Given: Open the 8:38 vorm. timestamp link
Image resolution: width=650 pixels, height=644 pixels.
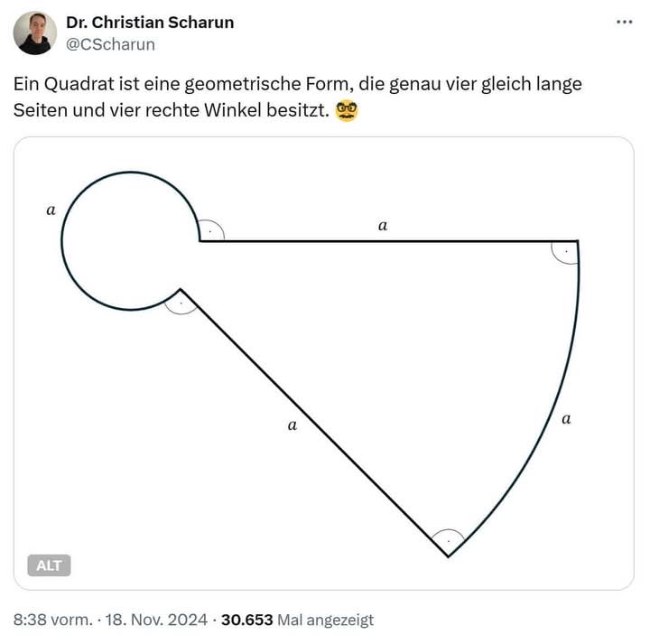Looking at the screenshot, I should pyautogui.click(x=53, y=620).
